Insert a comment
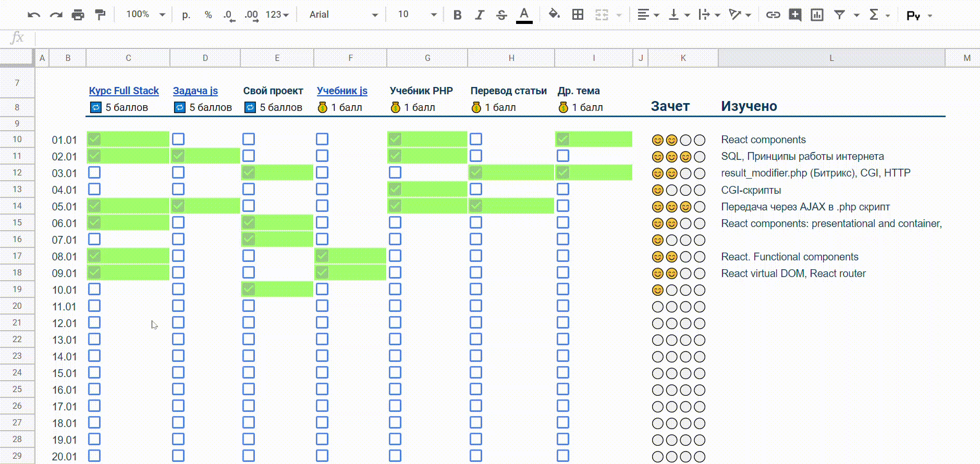This screenshot has width=980, height=464. (x=795, y=15)
